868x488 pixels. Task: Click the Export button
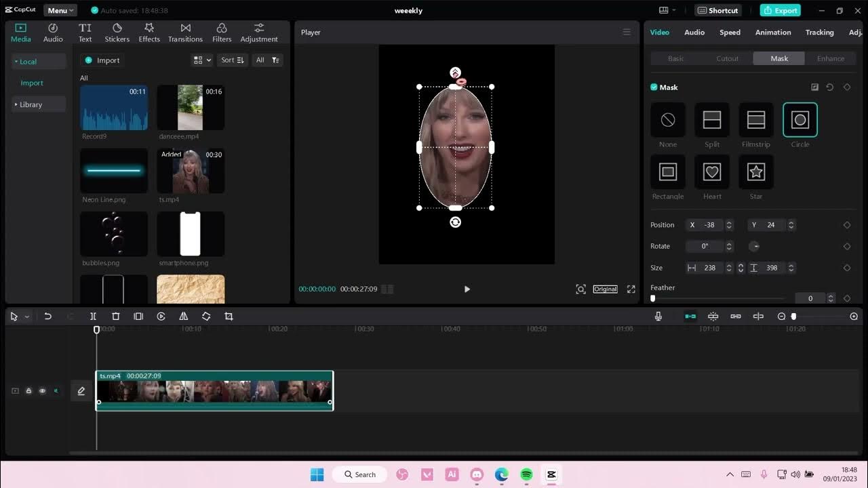[780, 10]
